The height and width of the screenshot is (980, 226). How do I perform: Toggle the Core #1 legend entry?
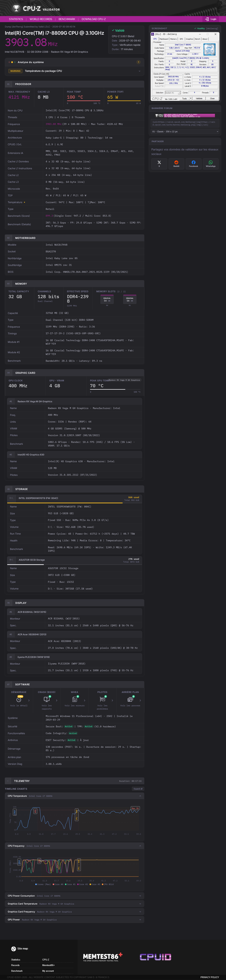click(70, 884)
